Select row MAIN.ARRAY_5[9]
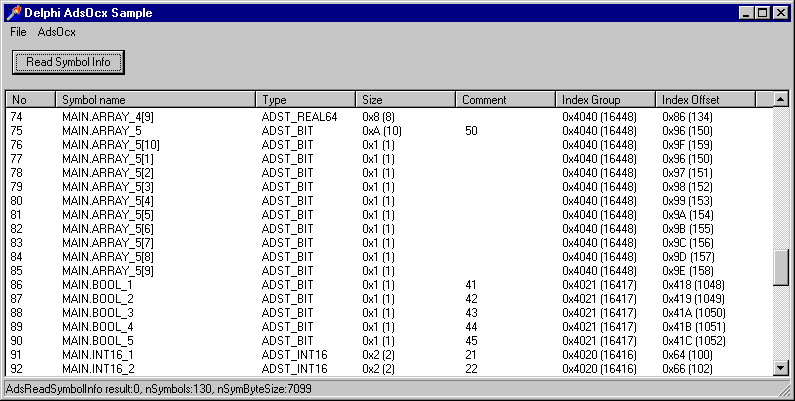 tap(389, 271)
